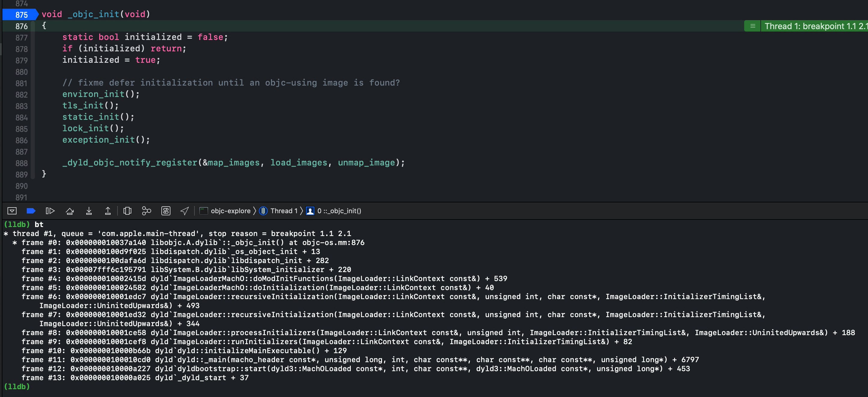Viewport: 868px width, 397px height.
Task: Click the final lldb prompt input line
Action: click(x=202, y=386)
